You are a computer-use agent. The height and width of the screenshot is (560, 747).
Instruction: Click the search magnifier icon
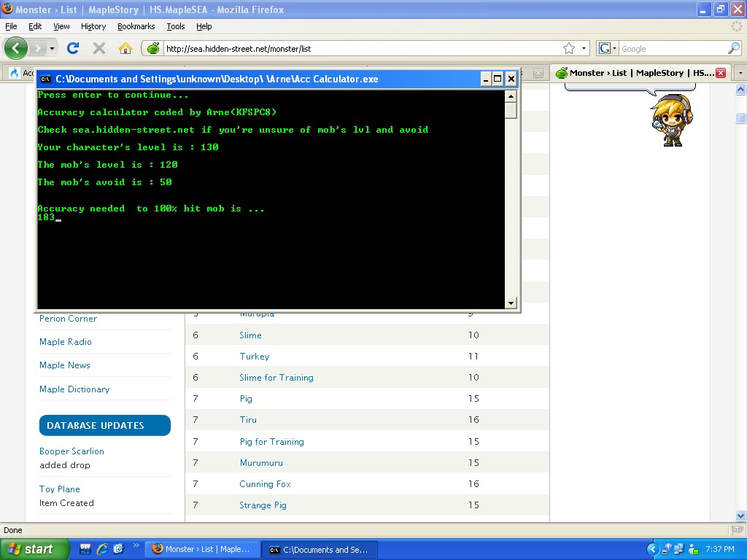(734, 48)
